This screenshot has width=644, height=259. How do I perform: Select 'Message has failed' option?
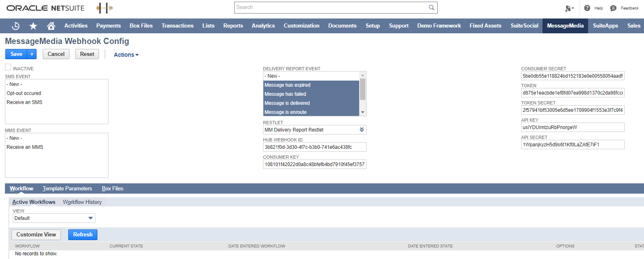tap(311, 94)
